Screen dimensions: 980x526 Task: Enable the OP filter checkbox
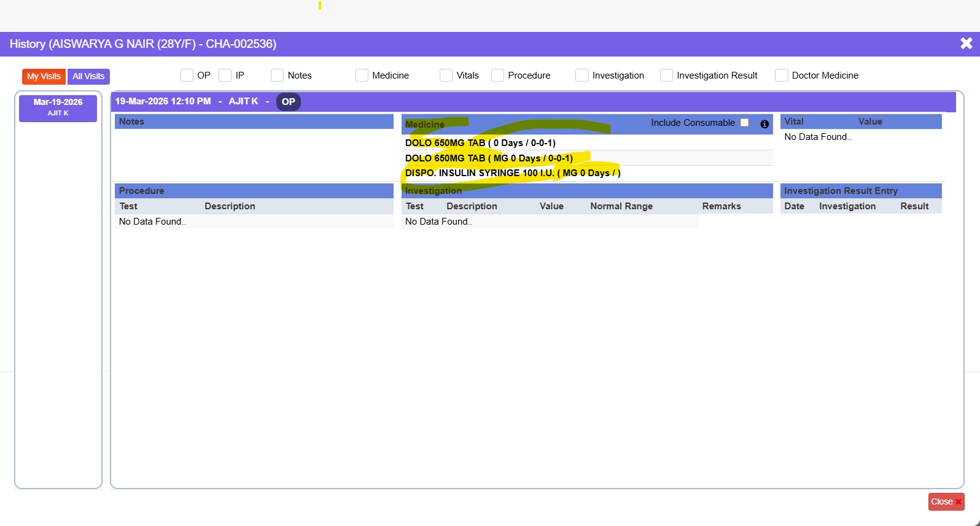pos(187,75)
